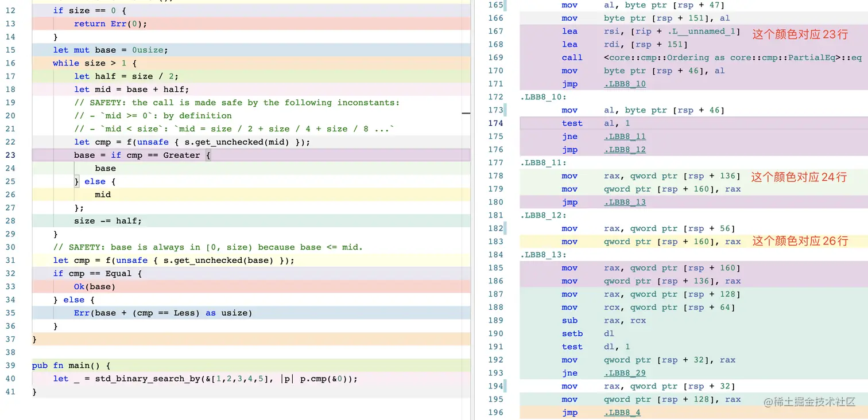Click the underlined .LBB8_10 jump link

point(623,84)
